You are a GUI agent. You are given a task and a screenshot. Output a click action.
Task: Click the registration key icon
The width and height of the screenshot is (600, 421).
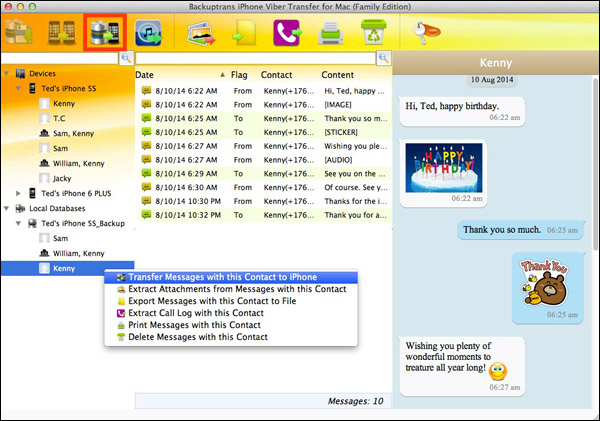click(x=426, y=32)
